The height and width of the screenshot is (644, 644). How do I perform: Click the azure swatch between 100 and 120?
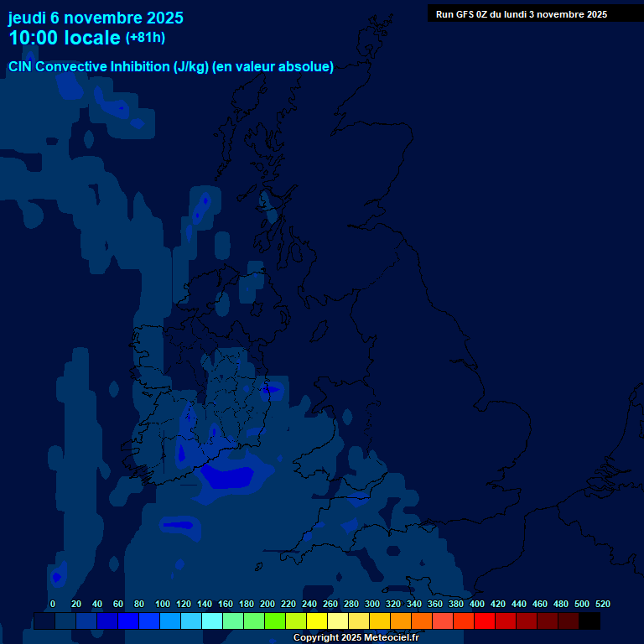pos(170,621)
